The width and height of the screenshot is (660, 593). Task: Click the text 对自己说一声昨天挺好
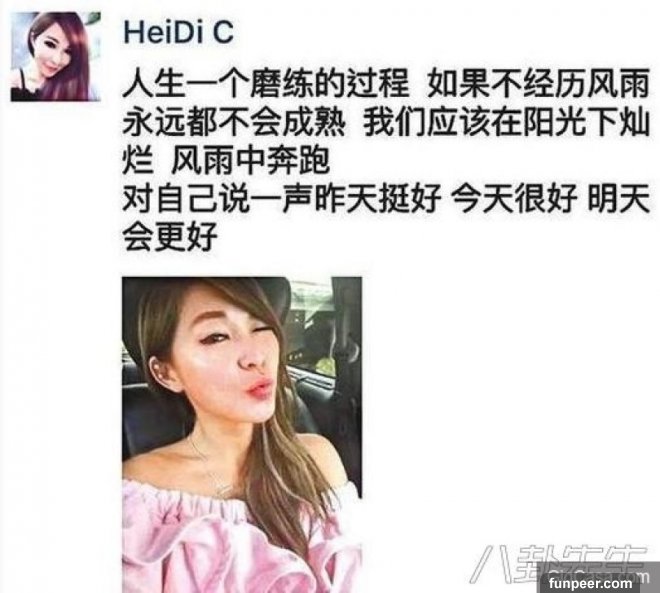coord(282,198)
